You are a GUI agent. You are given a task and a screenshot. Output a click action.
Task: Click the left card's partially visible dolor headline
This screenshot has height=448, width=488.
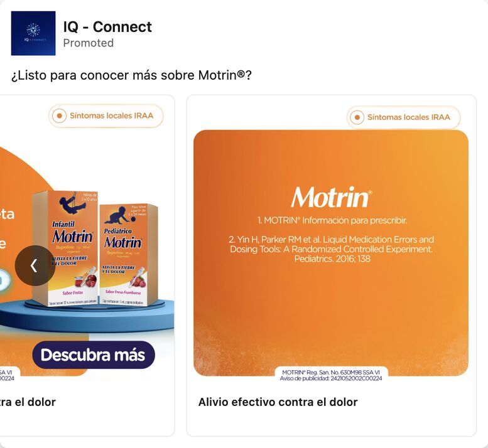pyautogui.click(x=28, y=402)
